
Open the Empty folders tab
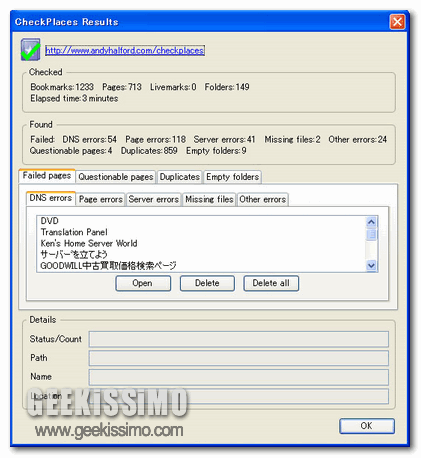pyautogui.click(x=232, y=177)
